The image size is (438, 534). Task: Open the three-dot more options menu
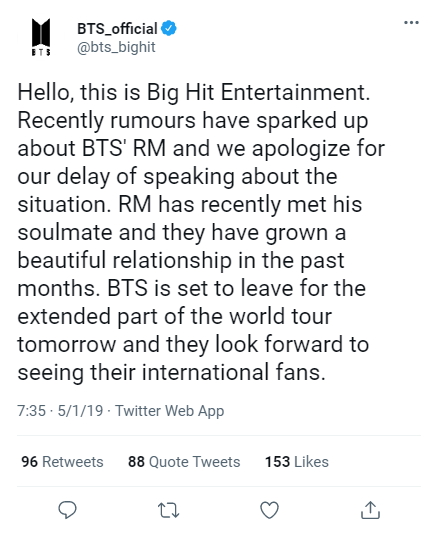pyautogui.click(x=411, y=23)
